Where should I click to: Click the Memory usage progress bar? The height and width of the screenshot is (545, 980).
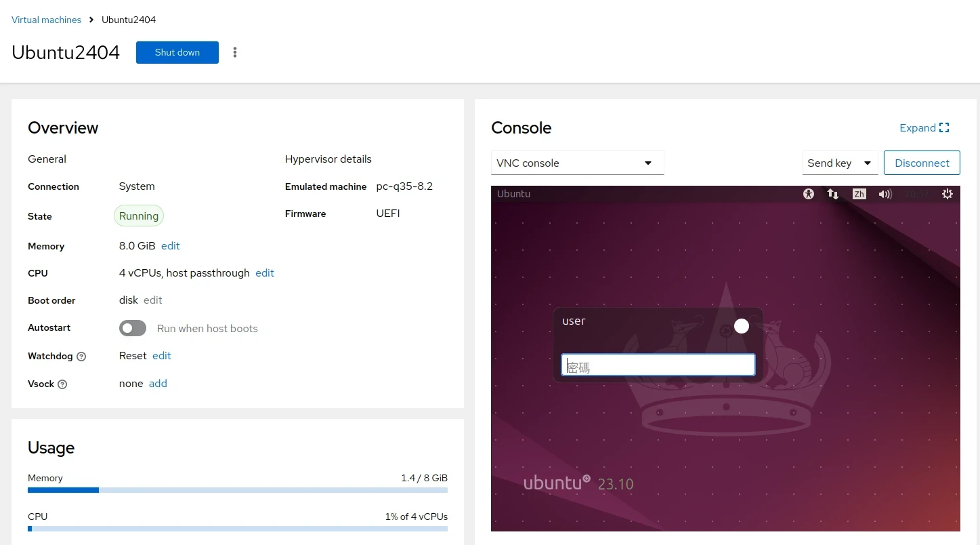click(x=237, y=490)
